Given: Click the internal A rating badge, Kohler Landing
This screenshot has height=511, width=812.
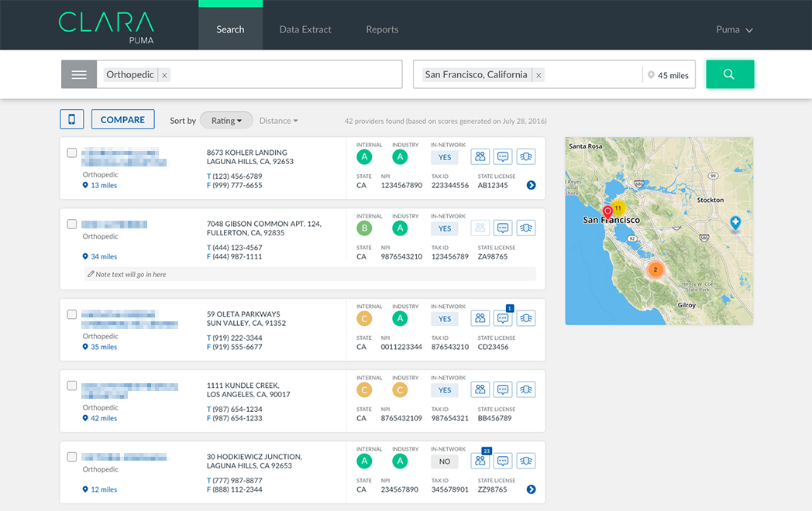Looking at the screenshot, I should coord(364,157).
